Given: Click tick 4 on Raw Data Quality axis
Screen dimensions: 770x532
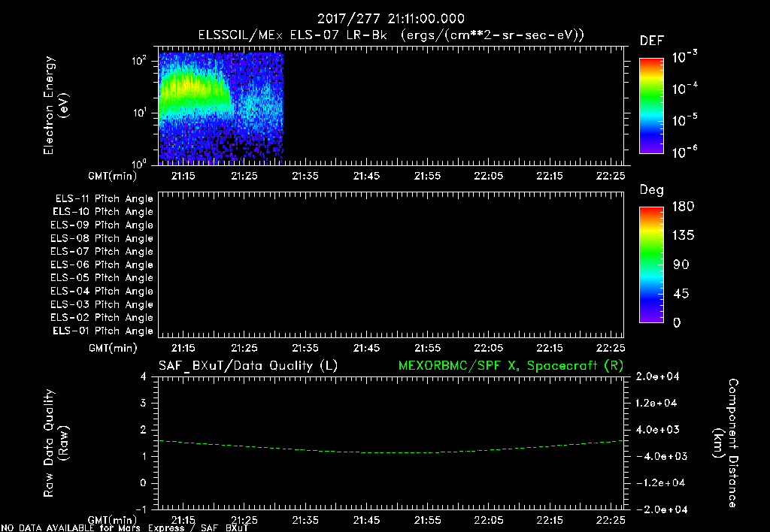Looking at the screenshot, I should [144, 377].
